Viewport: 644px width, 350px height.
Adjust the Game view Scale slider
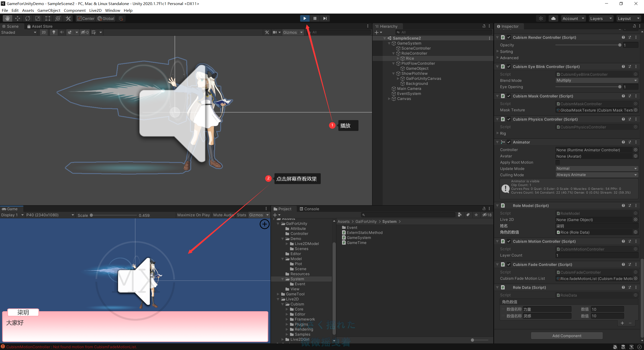[92, 215]
